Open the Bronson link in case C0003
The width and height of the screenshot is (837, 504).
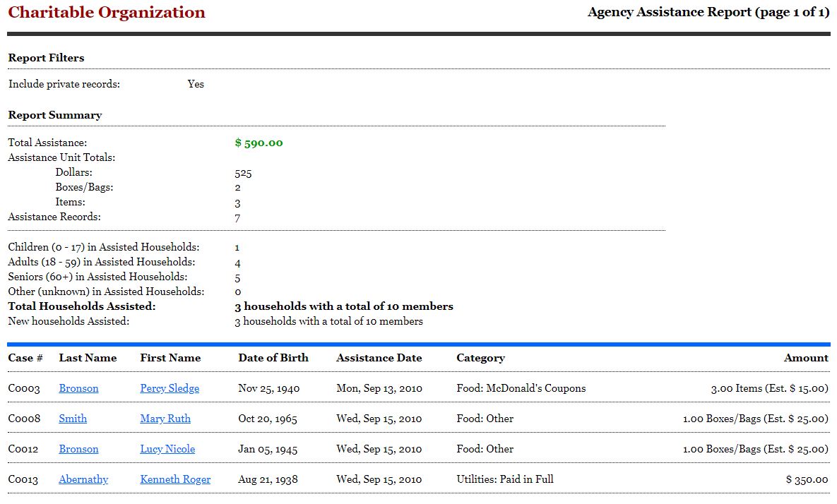[x=78, y=388]
